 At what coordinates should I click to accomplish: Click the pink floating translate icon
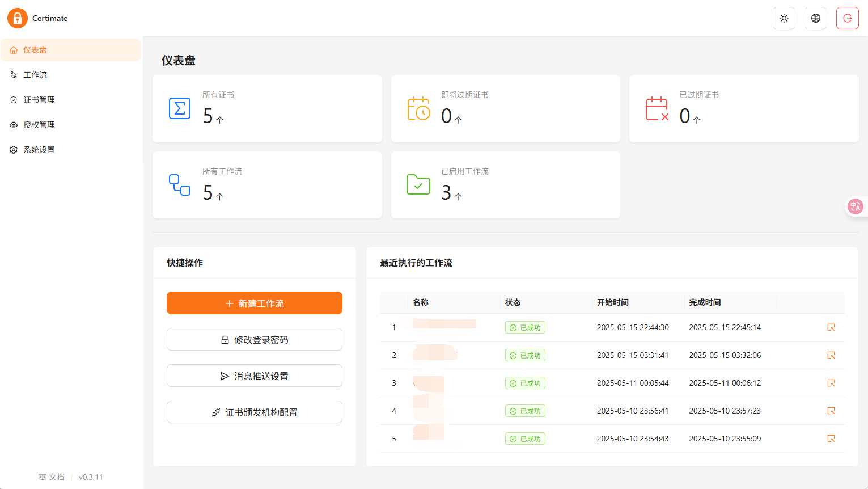tap(855, 206)
